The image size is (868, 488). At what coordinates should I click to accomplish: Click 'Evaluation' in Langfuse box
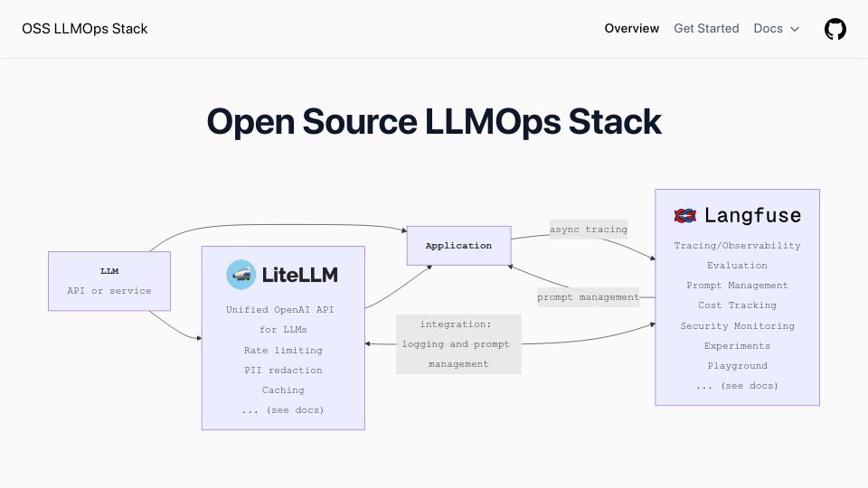point(738,266)
